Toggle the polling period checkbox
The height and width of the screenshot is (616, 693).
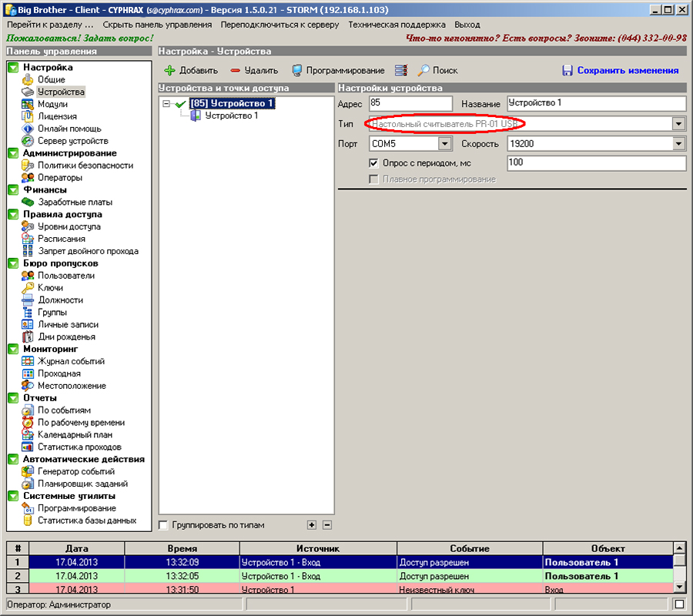[x=374, y=163]
